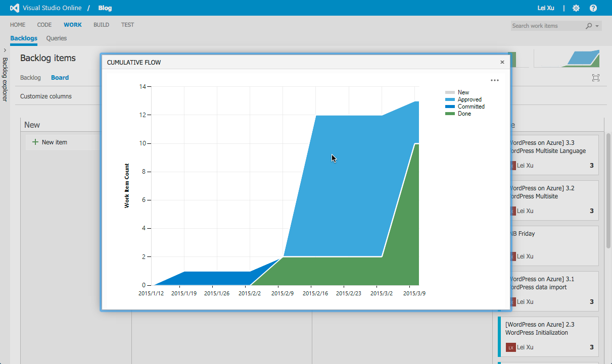
Task: Open Lei Xu avatar on WordPress Initialization card
Action: (x=511, y=347)
